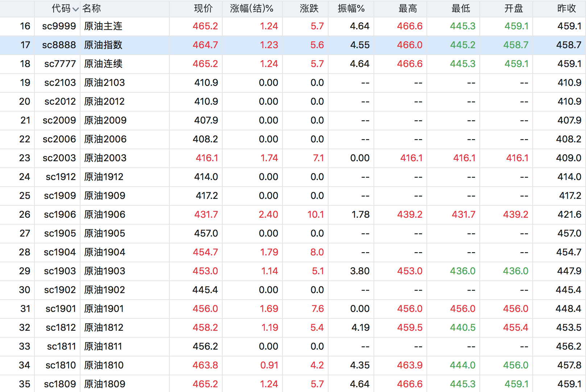Image resolution: width=586 pixels, height=392 pixels.
Task: Select contract code sc2103
Action: 60,83
